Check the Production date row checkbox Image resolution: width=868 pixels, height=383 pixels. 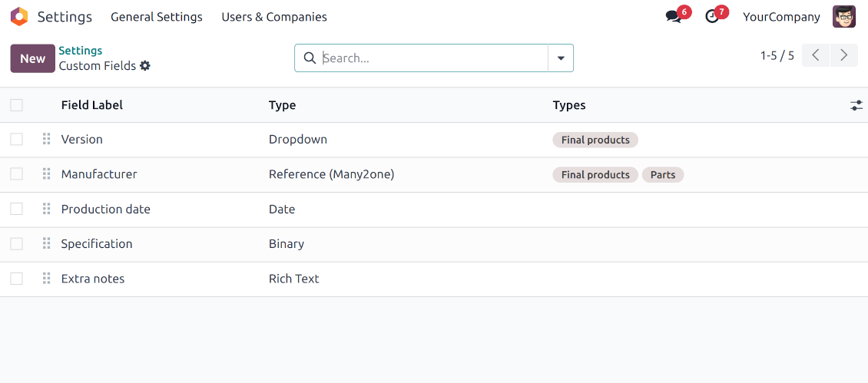click(x=17, y=210)
